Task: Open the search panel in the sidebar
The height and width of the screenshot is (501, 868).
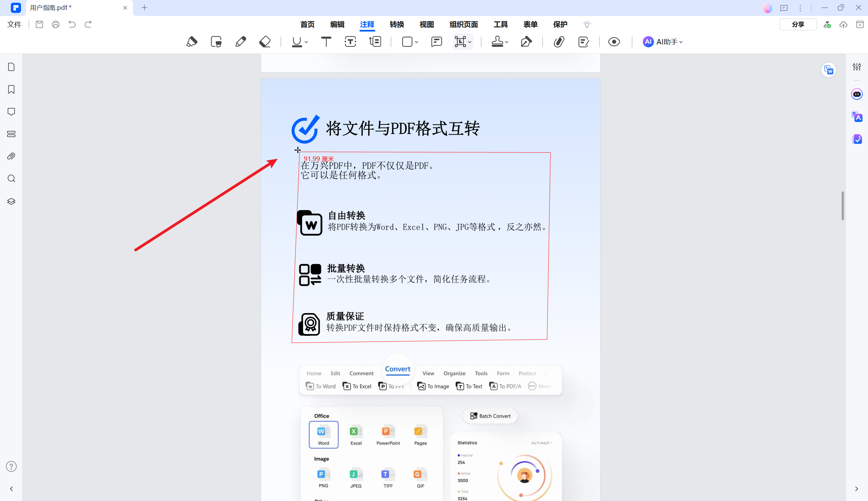Action: pos(11,178)
